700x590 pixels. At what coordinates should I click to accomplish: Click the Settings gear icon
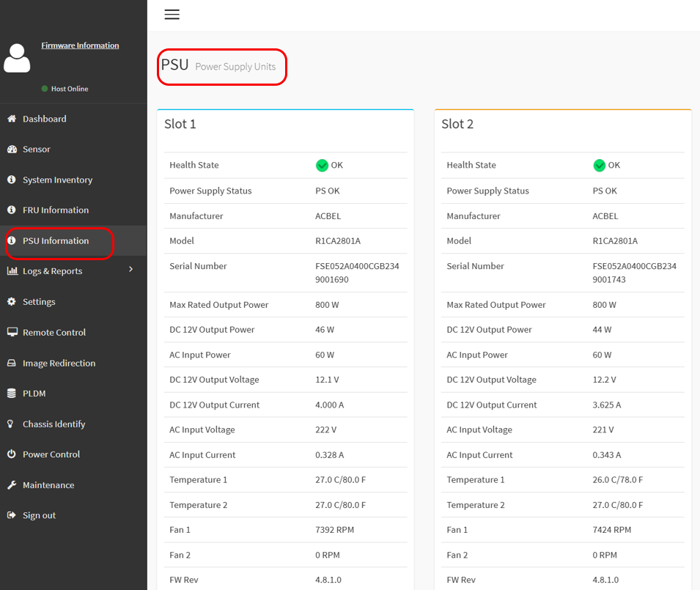(12, 301)
